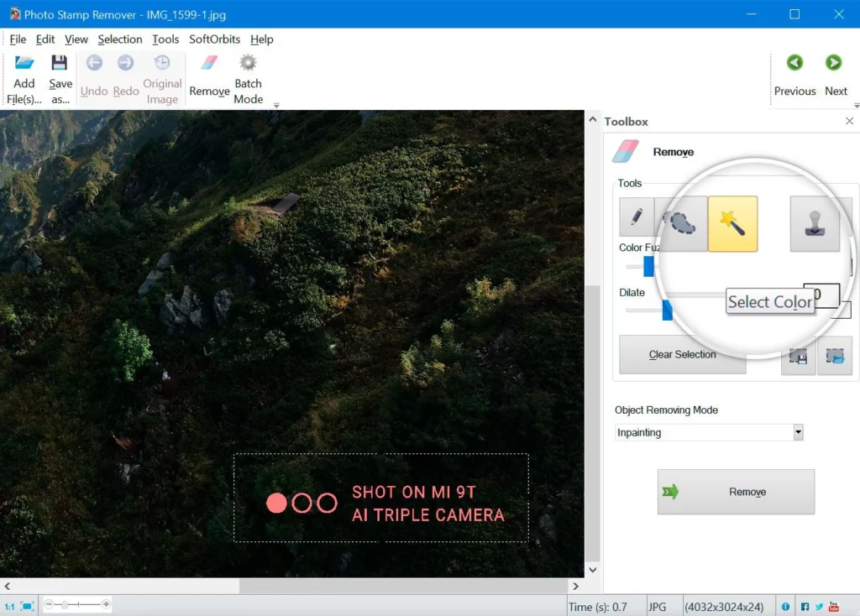
Task: Expand the toolbar overflow arrow
Action: tap(276, 105)
